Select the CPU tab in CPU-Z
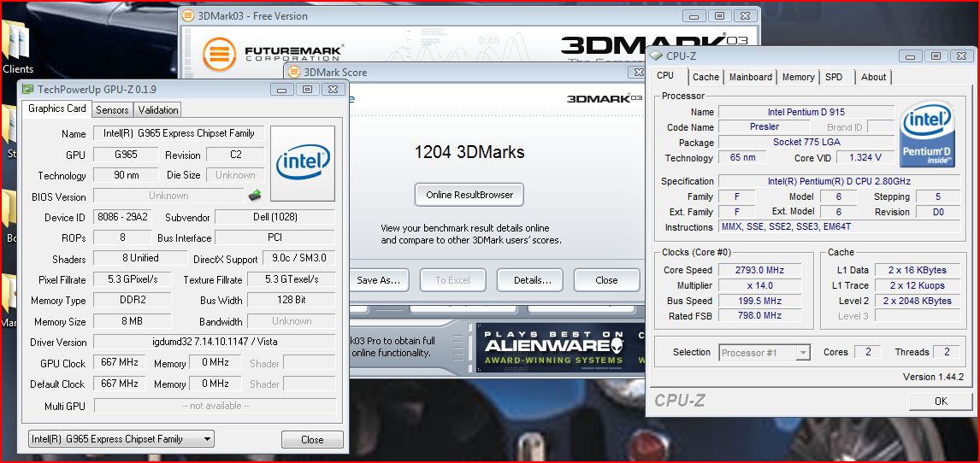The height and width of the screenshot is (463, 980). point(665,75)
